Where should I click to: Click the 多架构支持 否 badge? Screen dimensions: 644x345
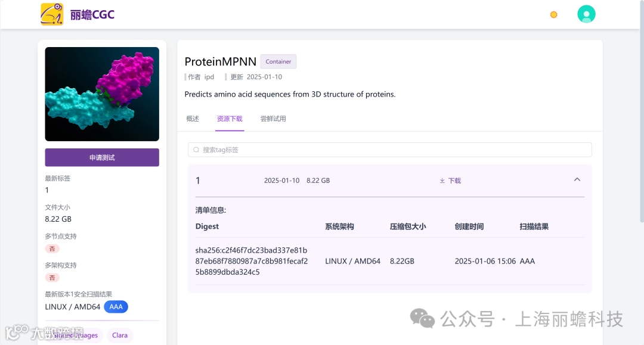52,278
